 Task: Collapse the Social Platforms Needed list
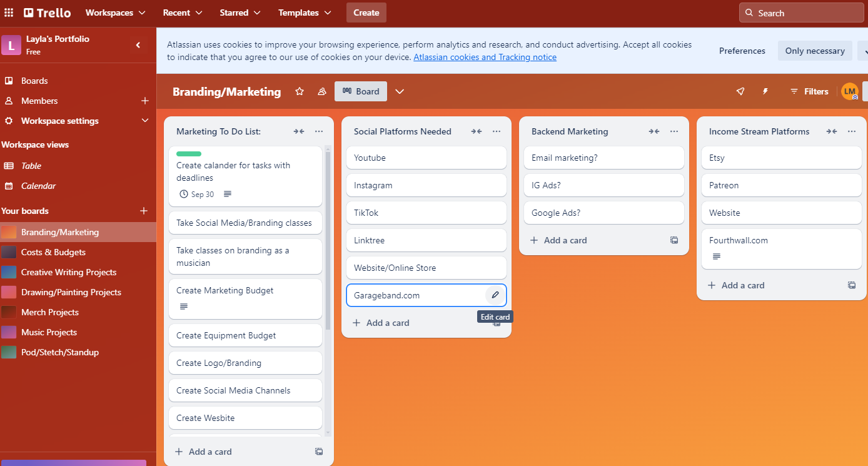477,131
